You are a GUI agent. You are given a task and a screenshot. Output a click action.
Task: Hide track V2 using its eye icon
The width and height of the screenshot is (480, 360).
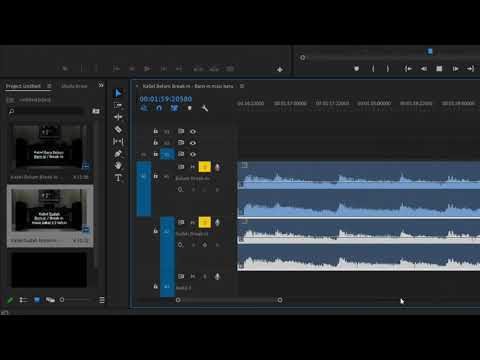pyautogui.click(x=193, y=143)
